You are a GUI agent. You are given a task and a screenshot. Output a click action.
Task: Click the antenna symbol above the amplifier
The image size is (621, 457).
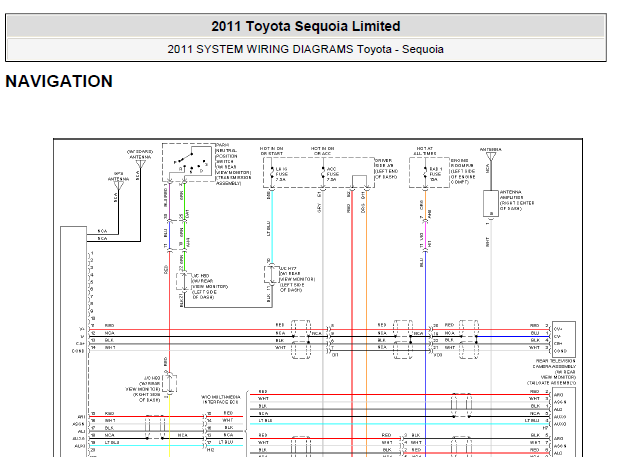click(x=491, y=157)
